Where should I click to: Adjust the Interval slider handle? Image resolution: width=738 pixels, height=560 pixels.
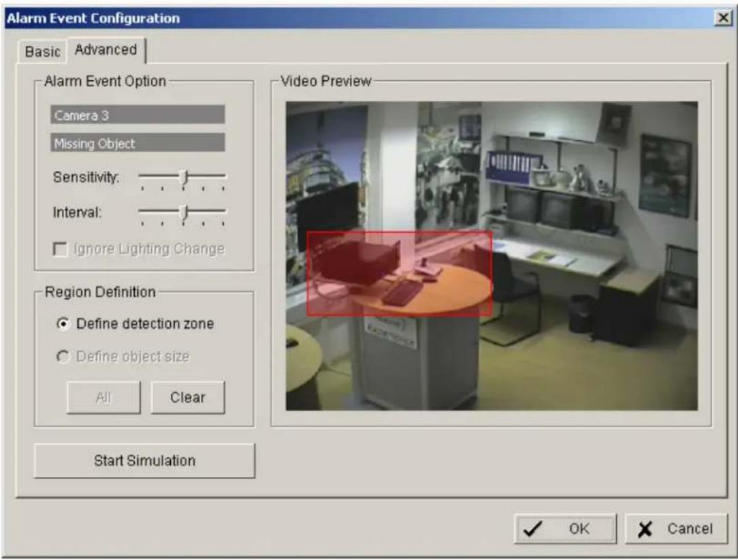click(x=185, y=213)
